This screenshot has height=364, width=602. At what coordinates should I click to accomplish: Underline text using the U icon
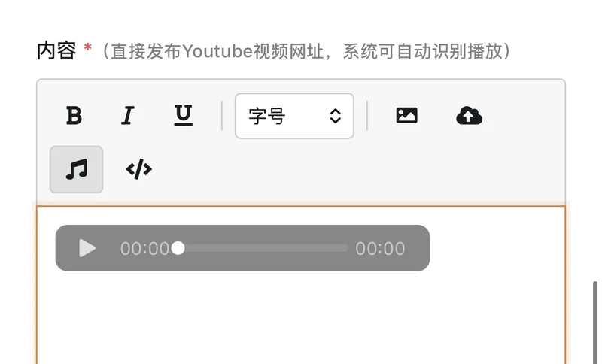tap(183, 116)
